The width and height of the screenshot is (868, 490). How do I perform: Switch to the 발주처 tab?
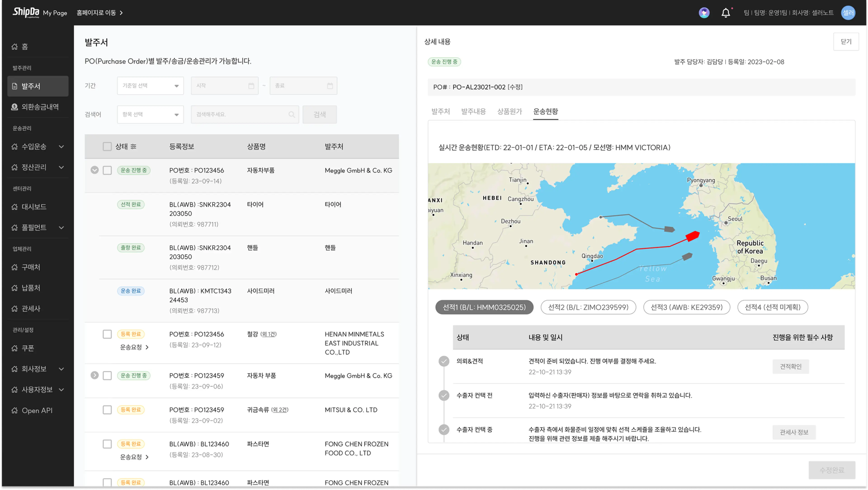[x=440, y=111]
